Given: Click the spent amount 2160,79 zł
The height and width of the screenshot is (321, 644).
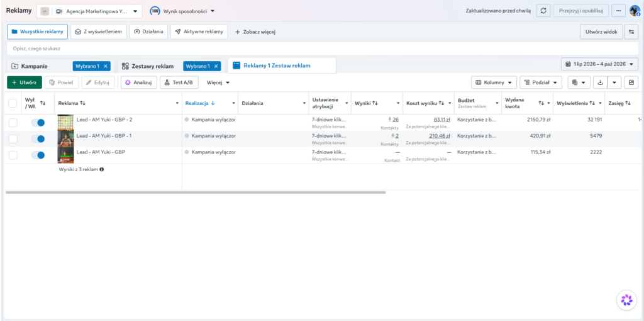Looking at the screenshot, I should (538, 120).
